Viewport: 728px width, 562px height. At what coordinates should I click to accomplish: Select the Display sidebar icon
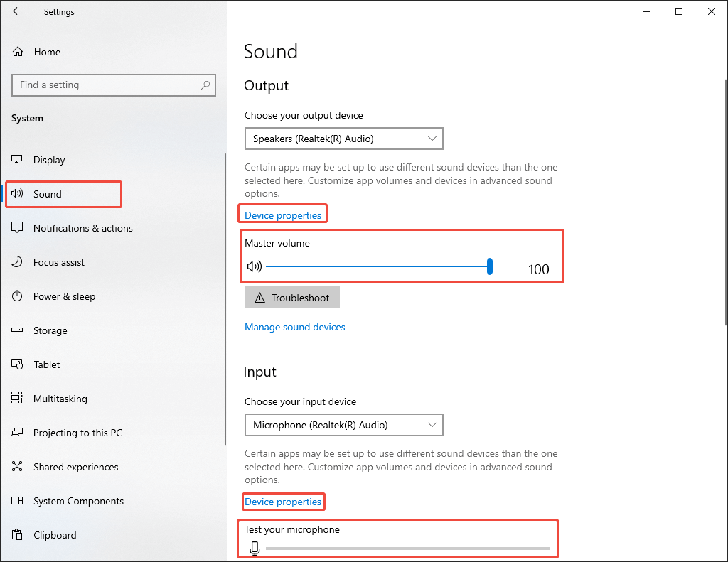click(x=17, y=160)
